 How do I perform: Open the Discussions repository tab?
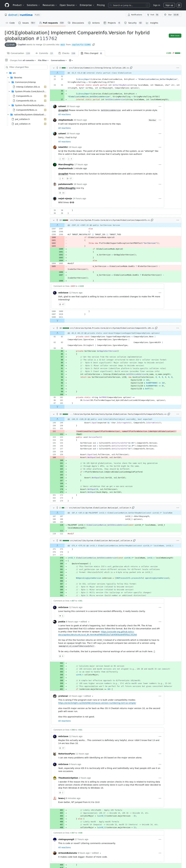point(76,23)
